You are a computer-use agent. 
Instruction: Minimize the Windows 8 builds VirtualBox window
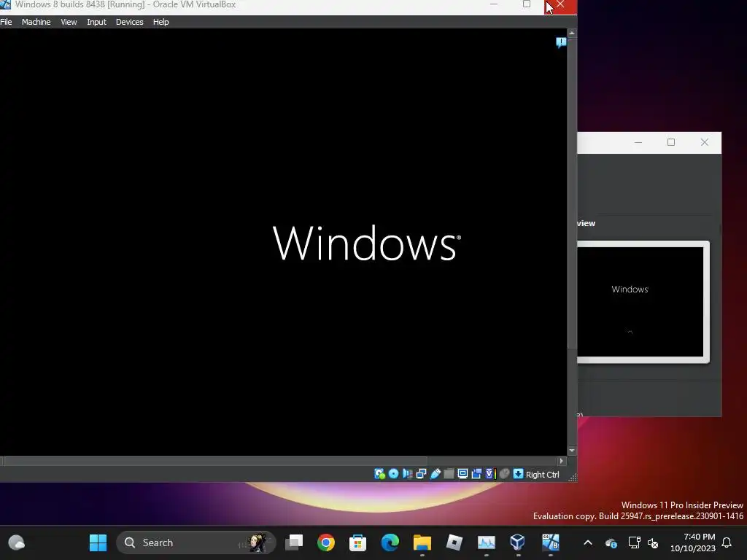click(494, 5)
